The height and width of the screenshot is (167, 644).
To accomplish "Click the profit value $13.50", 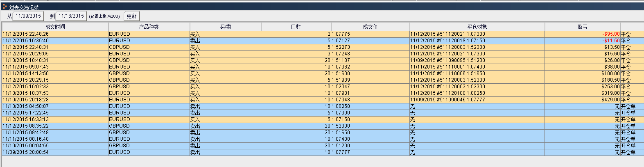I will click(x=612, y=47).
